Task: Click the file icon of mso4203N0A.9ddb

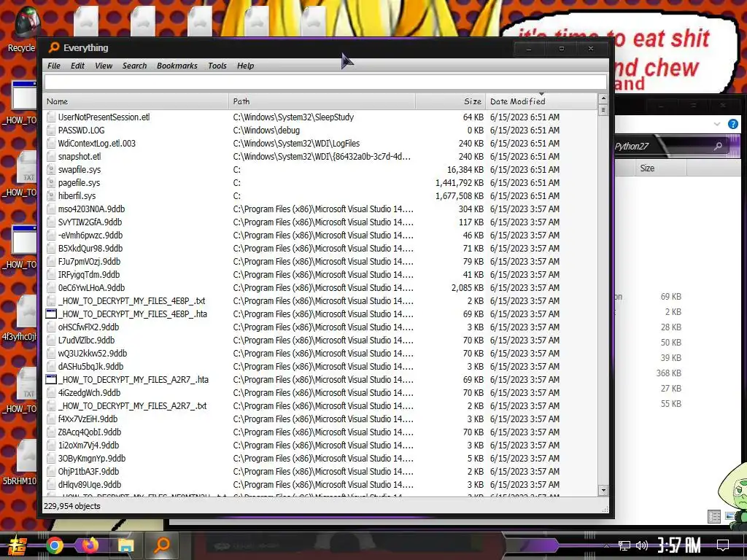Action: [x=51, y=209]
